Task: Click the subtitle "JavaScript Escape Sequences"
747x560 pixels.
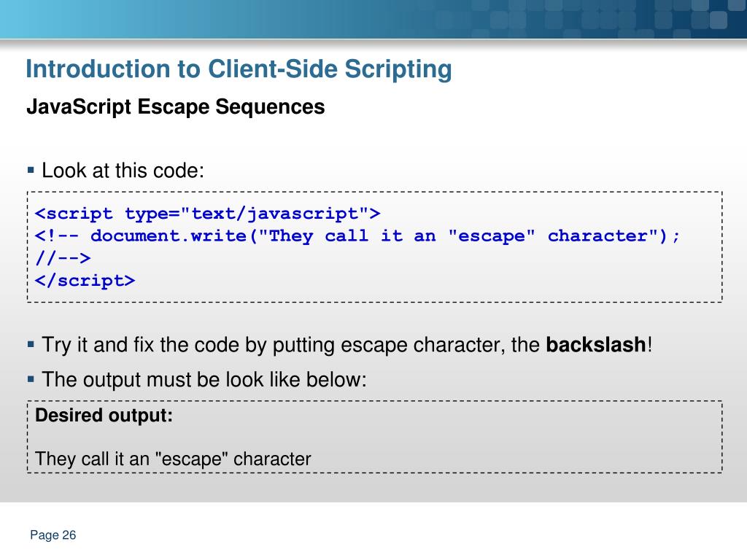Action: click(176, 106)
